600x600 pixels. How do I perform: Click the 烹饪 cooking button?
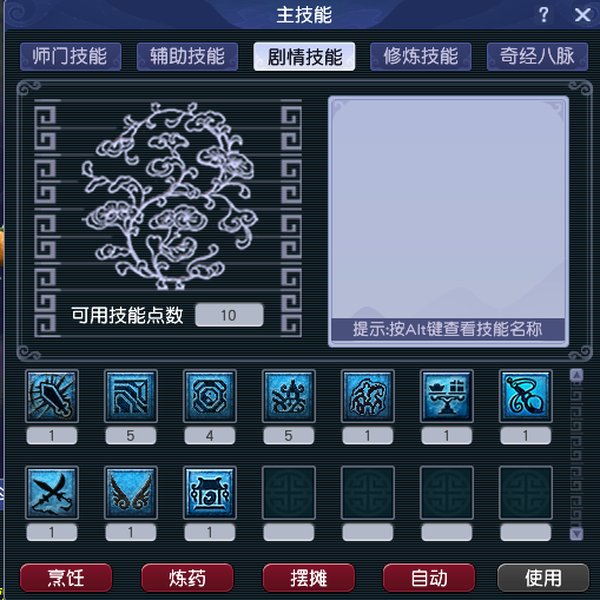point(66,577)
